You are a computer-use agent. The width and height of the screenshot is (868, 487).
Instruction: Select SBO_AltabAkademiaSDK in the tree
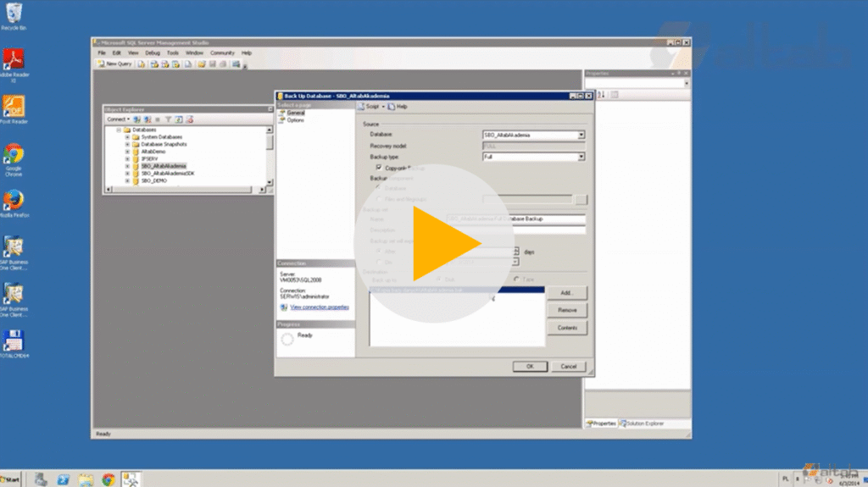pyautogui.click(x=168, y=174)
